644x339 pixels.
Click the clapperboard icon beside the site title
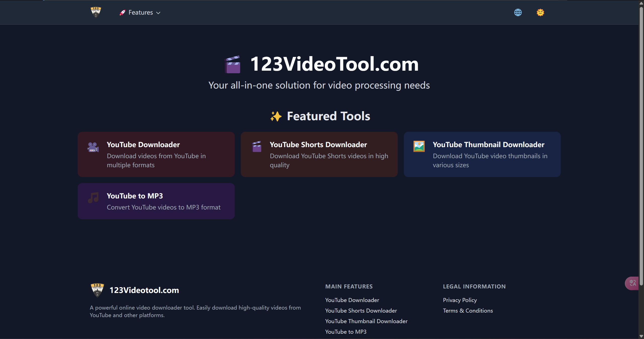(x=233, y=65)
